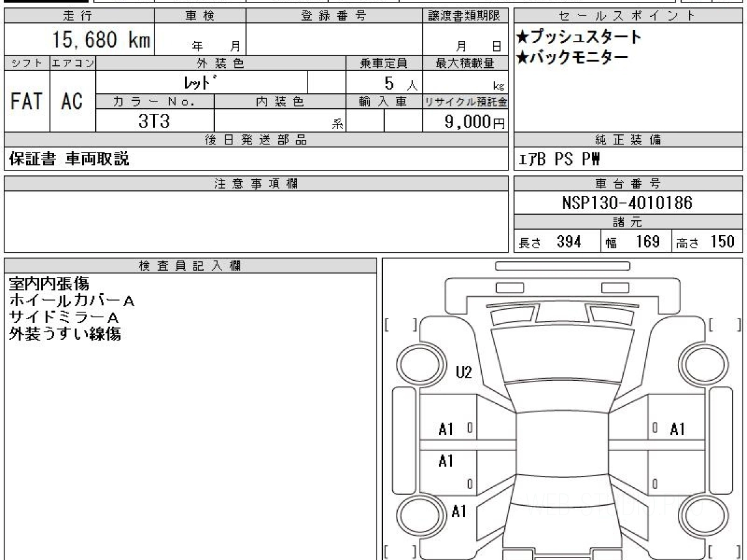
Task: Click the 純正装備 header
Action: click(628, 140)
